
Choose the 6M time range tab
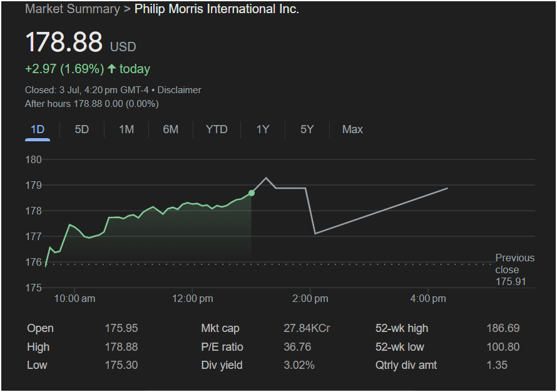click(170, 129)
